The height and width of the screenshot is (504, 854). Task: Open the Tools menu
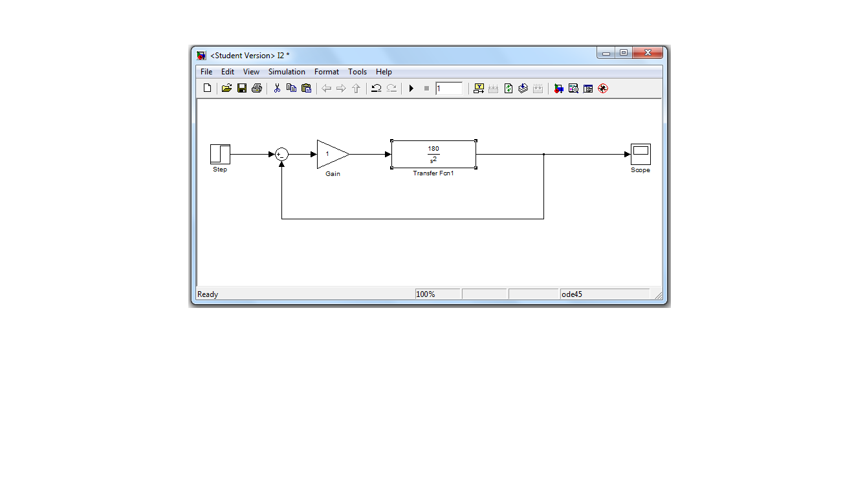click(x=357, y=72)
